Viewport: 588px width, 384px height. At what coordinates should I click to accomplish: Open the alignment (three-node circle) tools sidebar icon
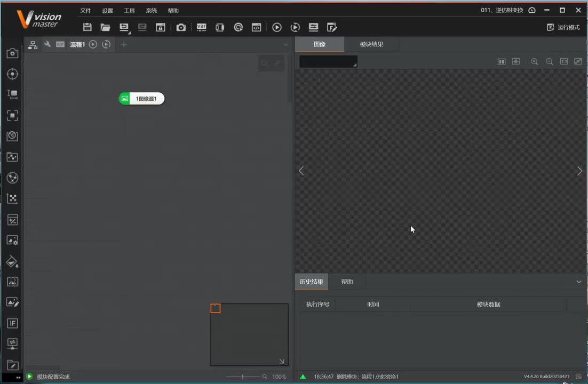point(12,178)
